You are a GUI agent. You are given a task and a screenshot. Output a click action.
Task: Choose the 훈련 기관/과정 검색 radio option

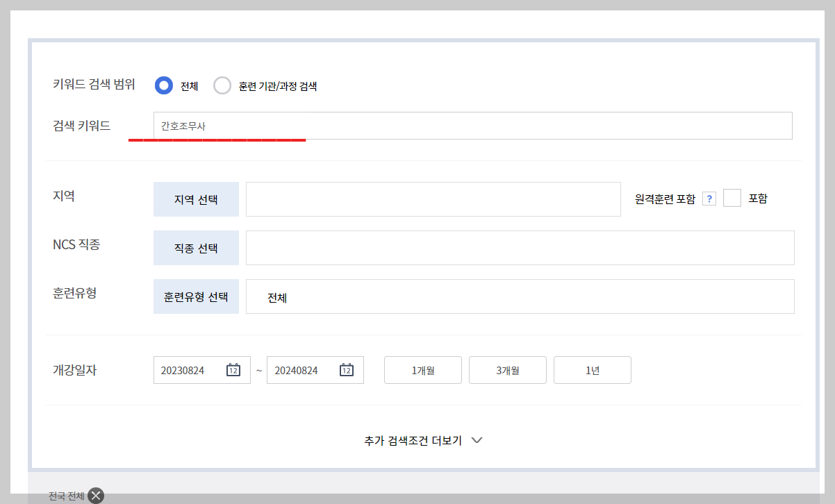click(222, 85)
